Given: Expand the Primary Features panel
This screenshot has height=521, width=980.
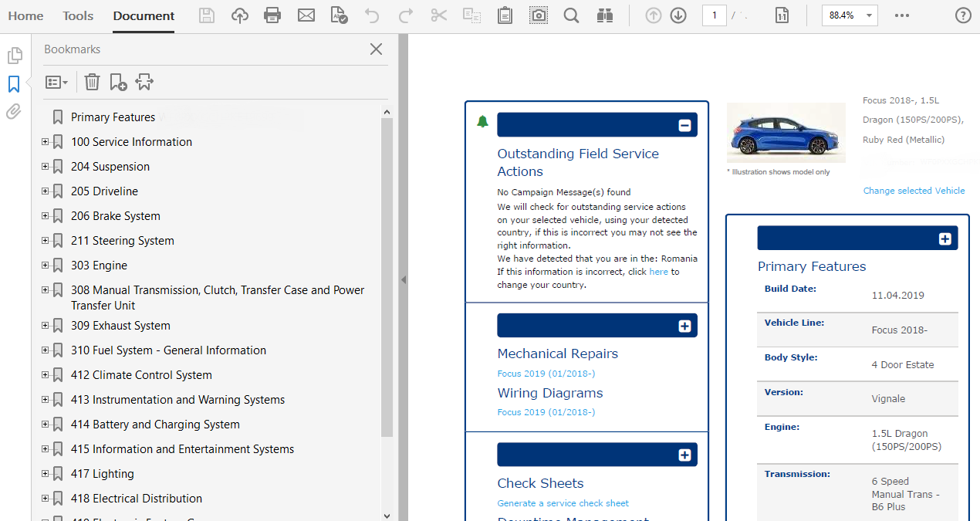Looking at the screenshot, I should pos(945,239).
